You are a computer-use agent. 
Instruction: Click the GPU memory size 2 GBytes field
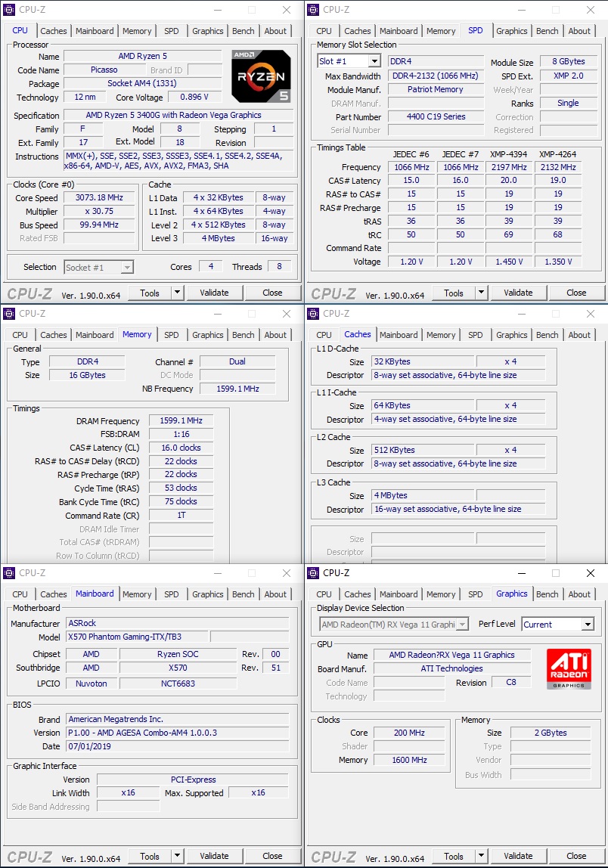coord(551,733)
